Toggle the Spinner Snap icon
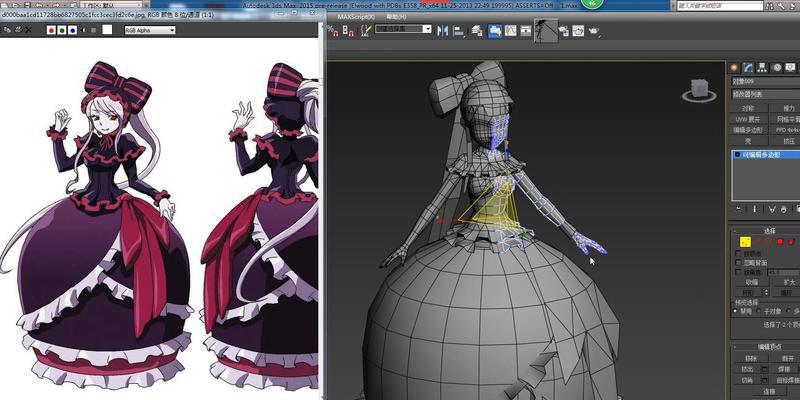Image resolution: width=800 pixels, height=400 pixels. tap(348, 31)
